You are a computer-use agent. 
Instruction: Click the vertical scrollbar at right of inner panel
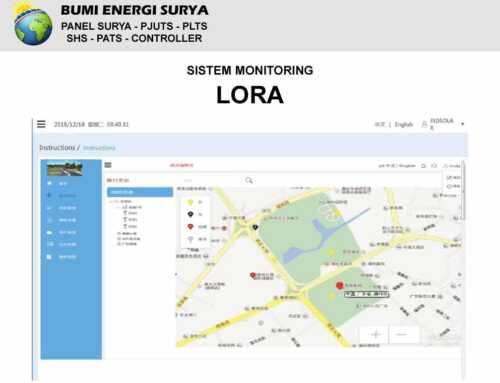click(x=463, y=190)
